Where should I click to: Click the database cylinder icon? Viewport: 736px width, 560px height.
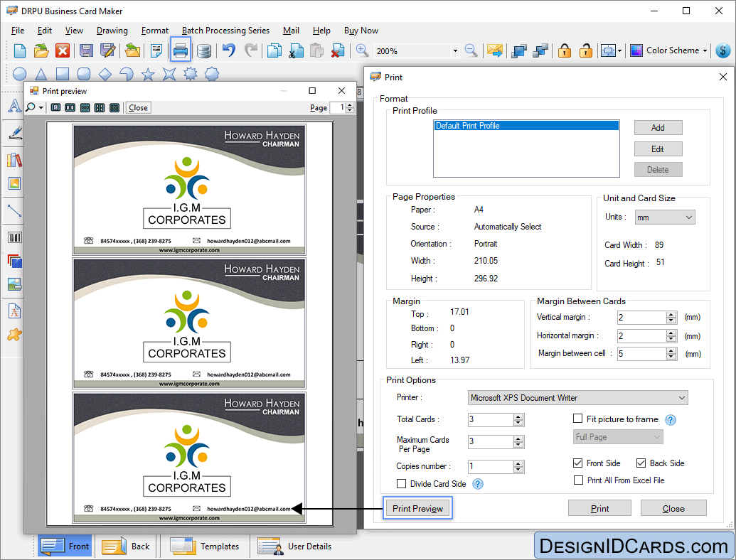pos(203,50)
